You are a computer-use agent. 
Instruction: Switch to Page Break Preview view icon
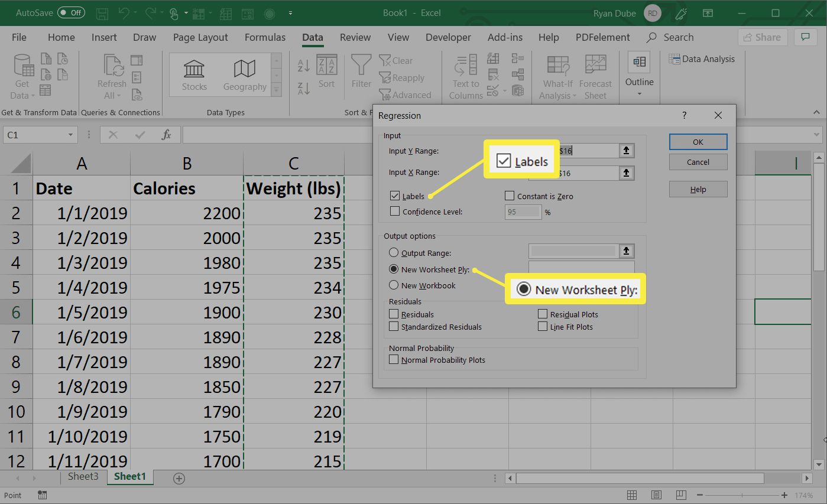click(680, 495)
